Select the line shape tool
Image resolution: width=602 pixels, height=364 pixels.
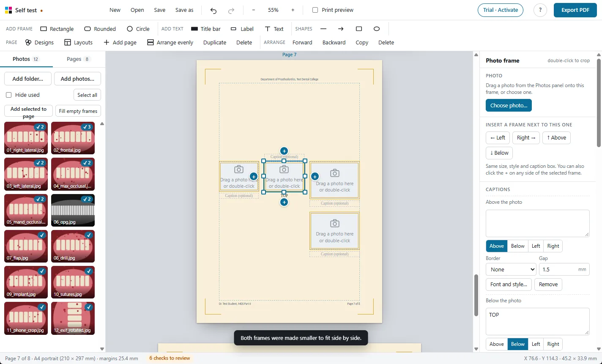click(x=323, y=29)
